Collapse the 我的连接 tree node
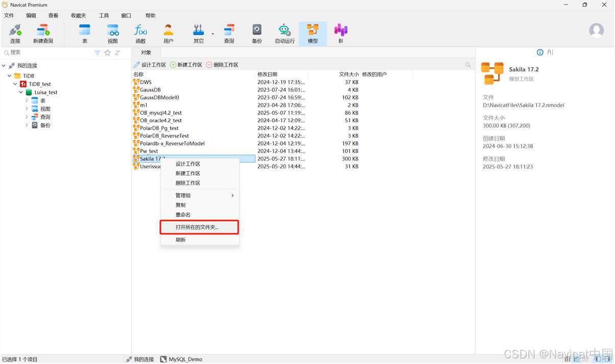 click(4, 66)
